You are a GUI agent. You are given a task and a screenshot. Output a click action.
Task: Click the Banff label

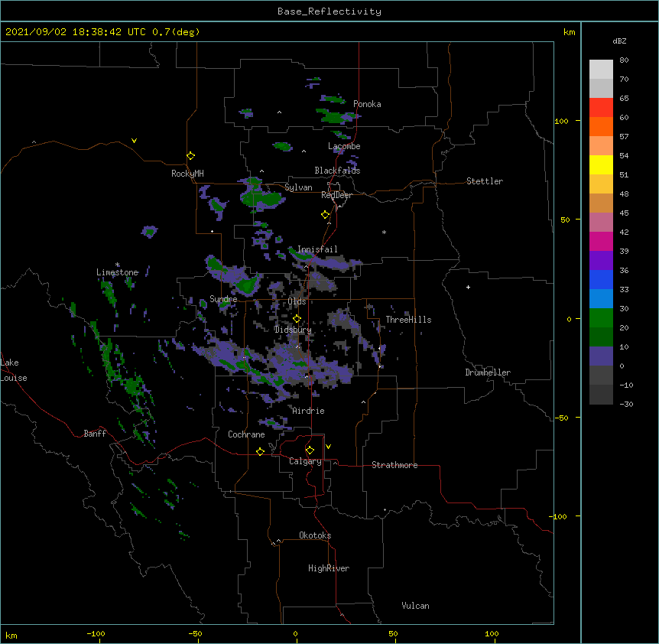[95, 434]
